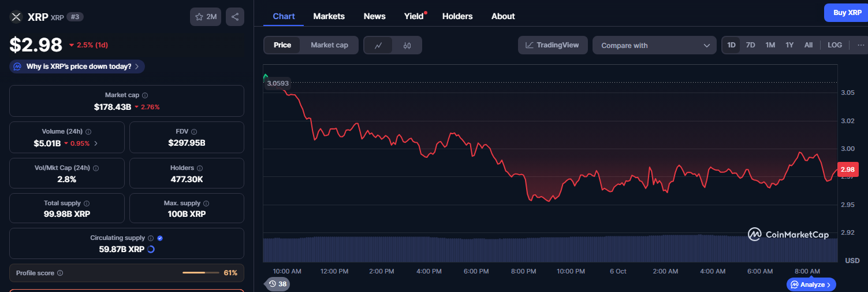
Task: Add XRP to watchlist with star button
Action: tap(206, 17)
